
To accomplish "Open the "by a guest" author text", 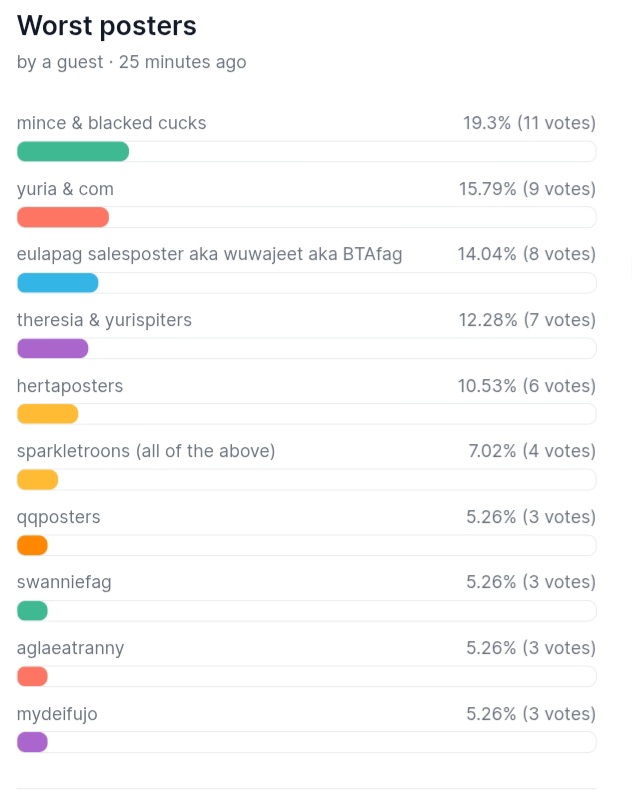I will [59, 62].
